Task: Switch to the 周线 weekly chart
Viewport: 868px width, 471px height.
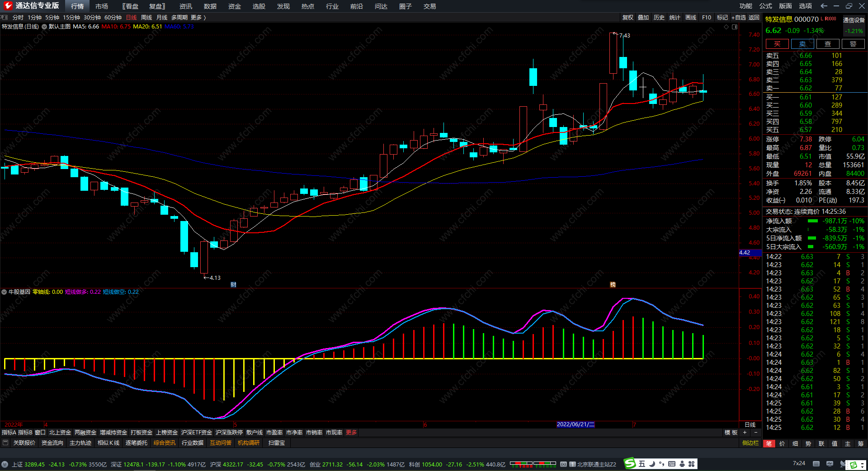Action: coord(146,18)
